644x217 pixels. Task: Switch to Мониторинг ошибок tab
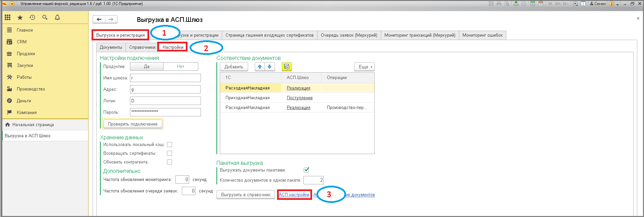tap(482, 35)
